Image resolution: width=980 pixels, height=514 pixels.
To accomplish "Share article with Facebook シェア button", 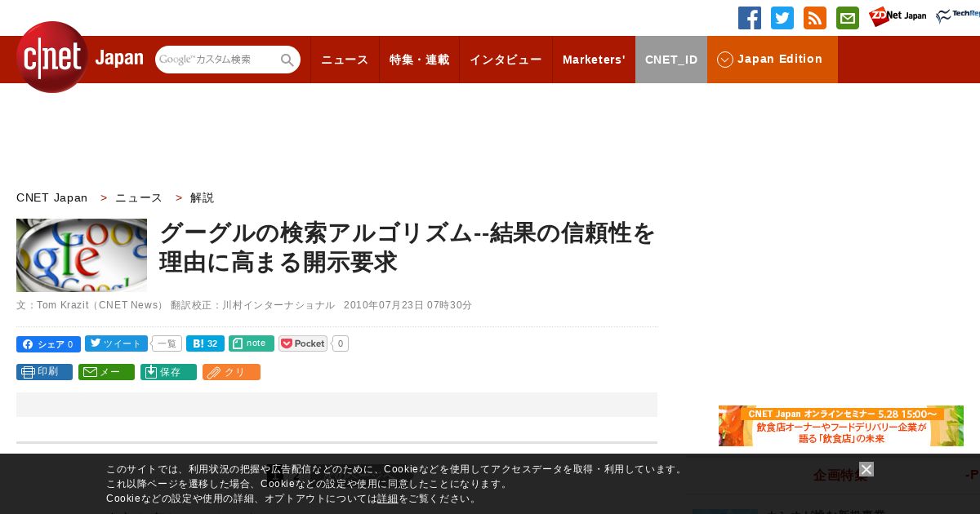I will pos(48,344).
